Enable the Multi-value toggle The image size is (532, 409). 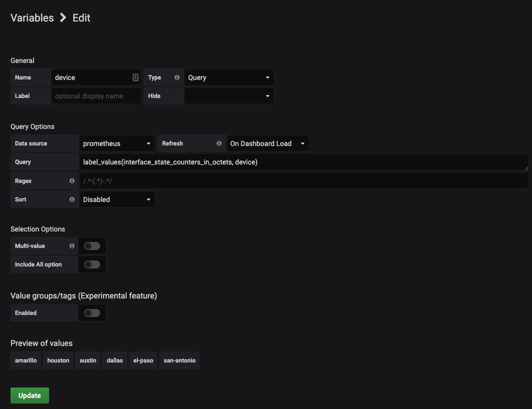pos(92,245)
